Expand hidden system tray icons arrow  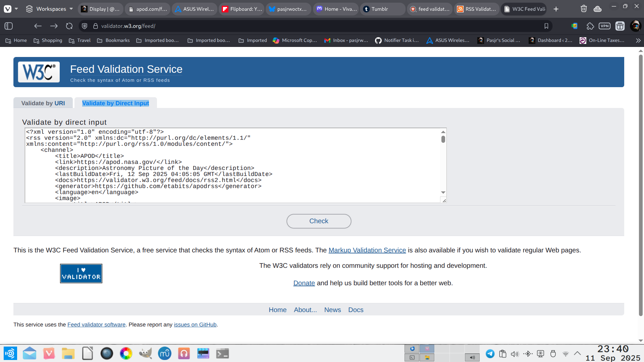click(577, 353)
